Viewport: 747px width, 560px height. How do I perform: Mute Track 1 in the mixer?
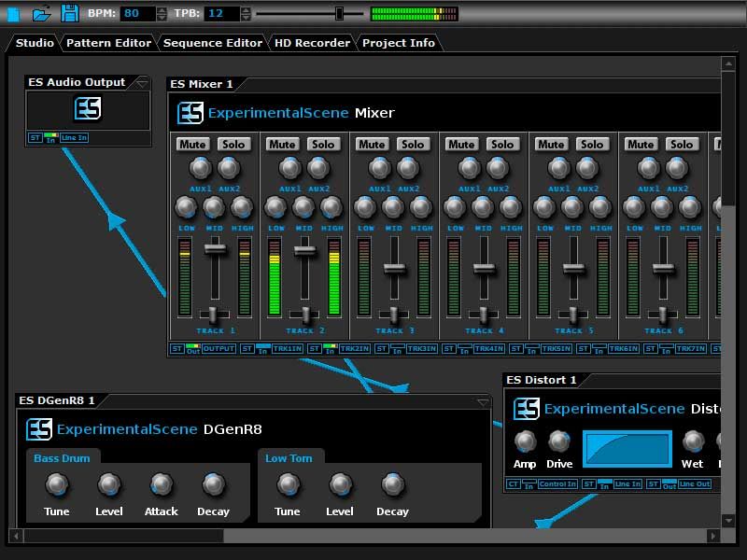tap(193, 144)
